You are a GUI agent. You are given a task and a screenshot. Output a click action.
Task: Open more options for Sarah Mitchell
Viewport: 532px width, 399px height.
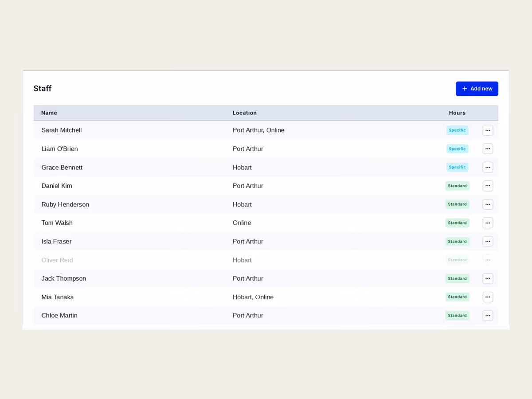[x=488, y=130]
